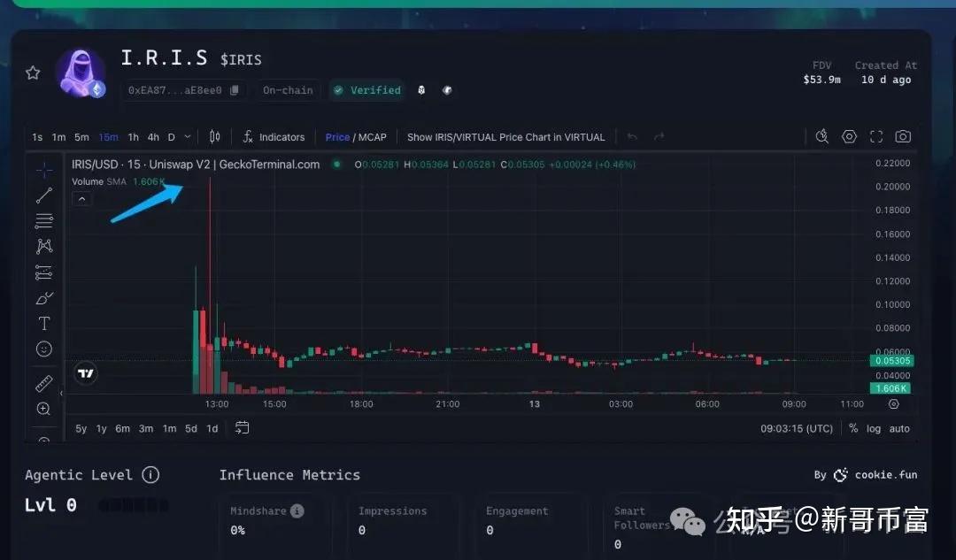Select the crosshair cursor tool

pos(43,170)
